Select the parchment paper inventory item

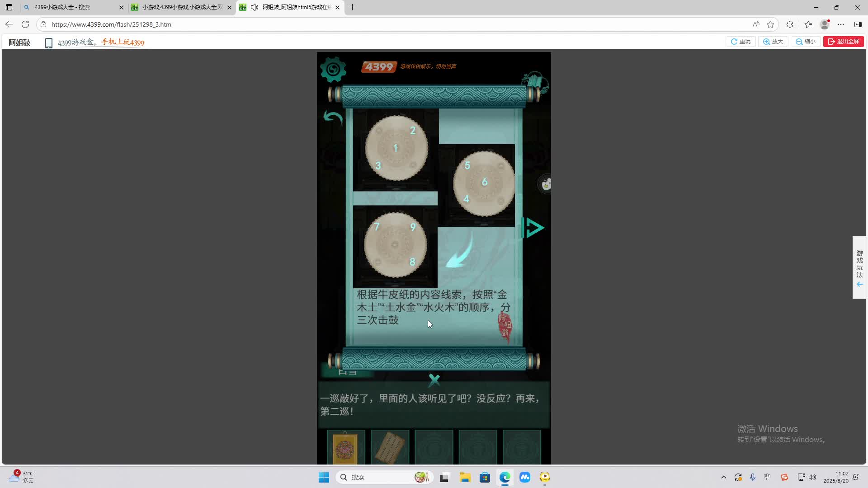389,448
